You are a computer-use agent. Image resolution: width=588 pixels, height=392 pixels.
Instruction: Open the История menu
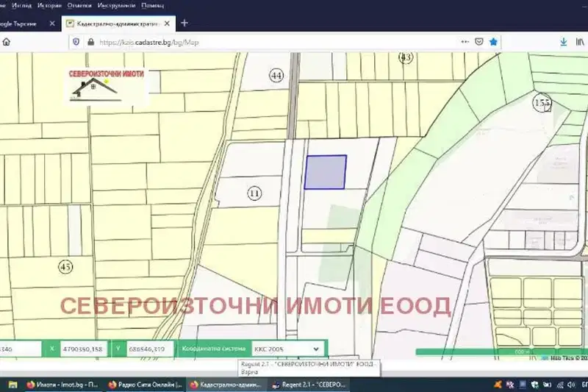[x=49, y=5]
